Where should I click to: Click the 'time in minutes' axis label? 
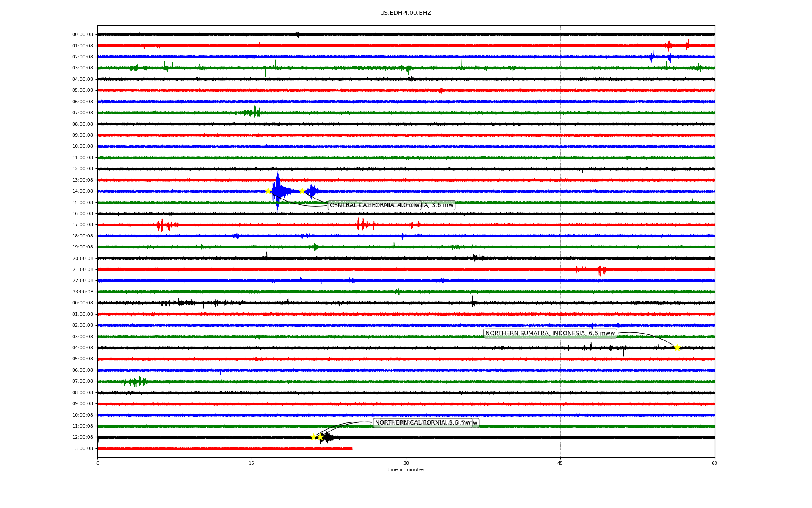pyautogui.click(x=406, y=470)
